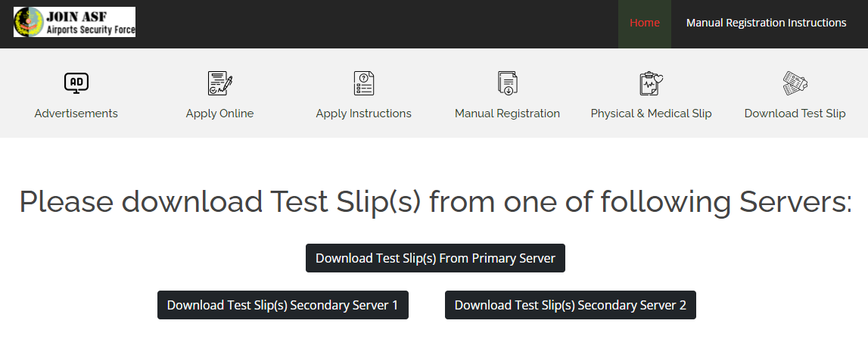Open the Apply Instructions text link
This screenshot has width=868, height=364.
(364, 114)
